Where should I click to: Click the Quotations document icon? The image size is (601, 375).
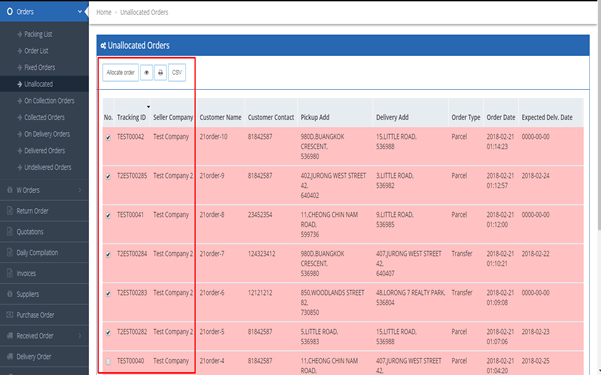click(10, 231)
